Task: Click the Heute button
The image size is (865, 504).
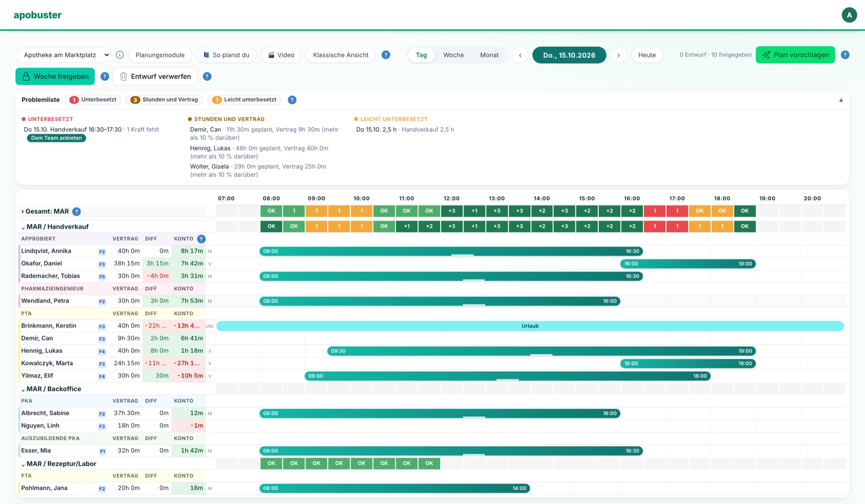Action: pyautogui.click(x=647, y=55)
